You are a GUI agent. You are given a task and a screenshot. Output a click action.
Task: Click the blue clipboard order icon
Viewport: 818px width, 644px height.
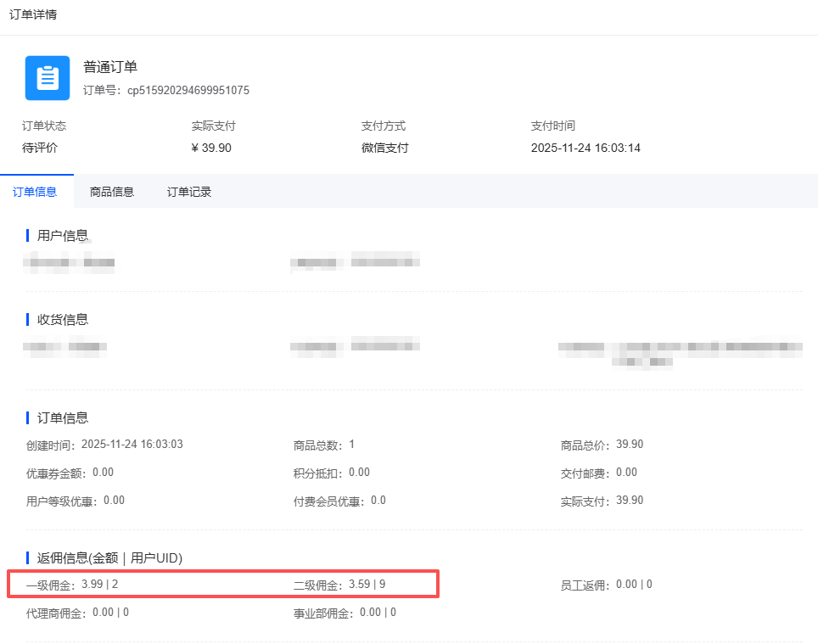(x=48, y=78)
